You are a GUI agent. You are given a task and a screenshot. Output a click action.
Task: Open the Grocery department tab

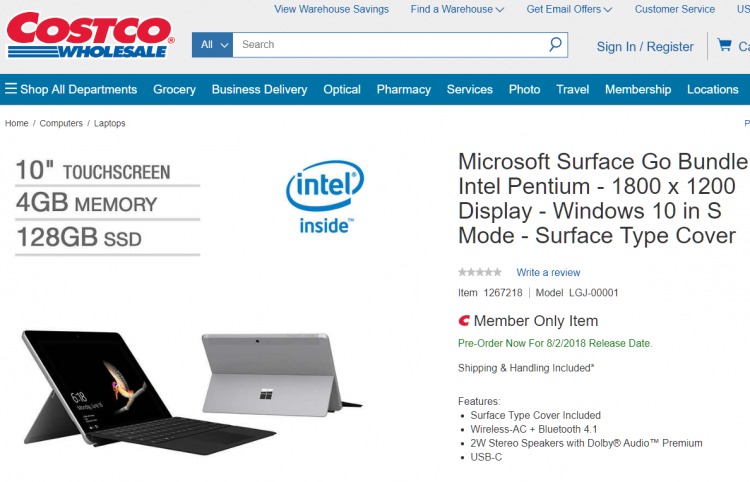pos(174,89)
